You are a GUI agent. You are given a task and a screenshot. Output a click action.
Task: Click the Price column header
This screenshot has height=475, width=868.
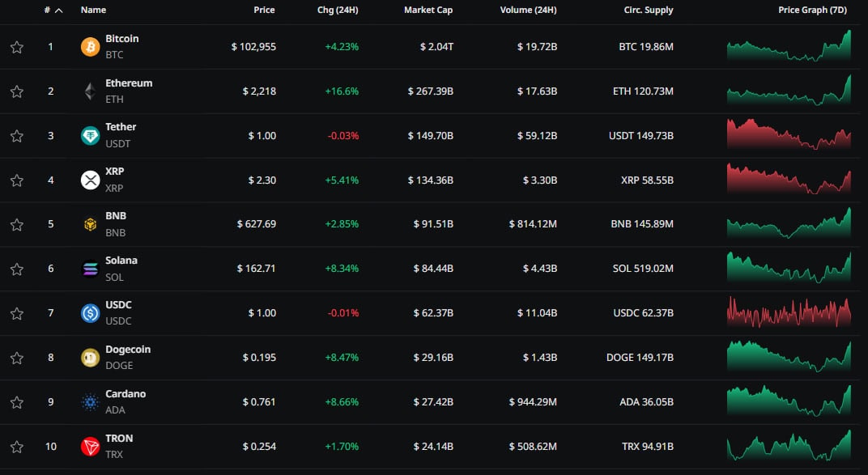point(264,11)
